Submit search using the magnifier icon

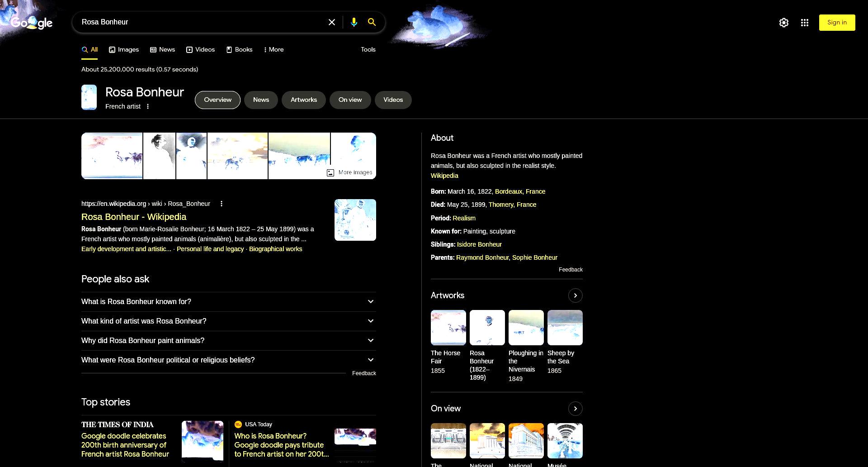point(372,22)
